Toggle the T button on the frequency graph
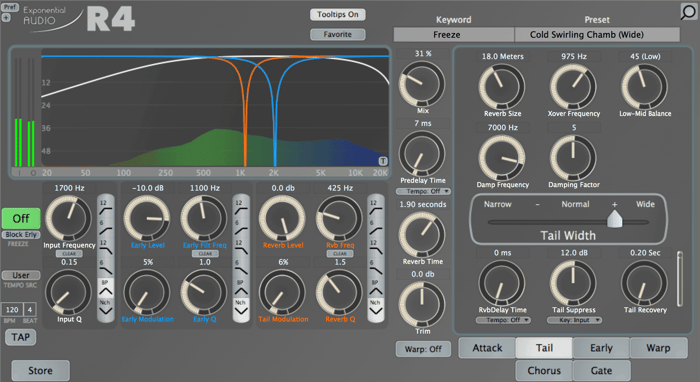Image resolution: width=700 pixels, height=382 pixels. click(x=383, y=161)
